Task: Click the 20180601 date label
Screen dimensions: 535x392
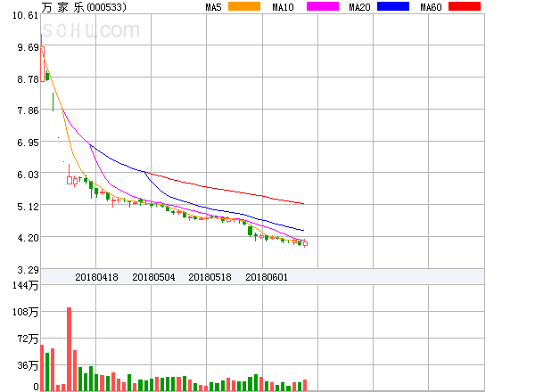Action: coord(267,277)
